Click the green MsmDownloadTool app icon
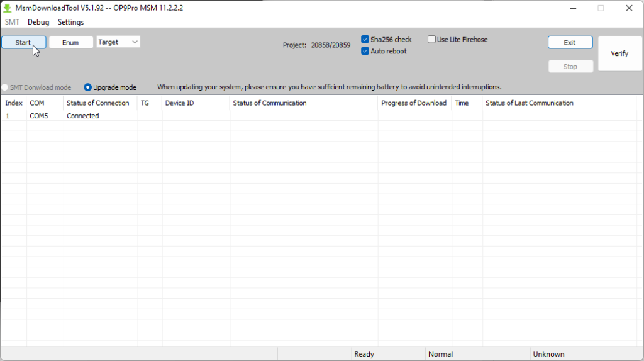Screen dimensions: 644x361 pos(8,8)
